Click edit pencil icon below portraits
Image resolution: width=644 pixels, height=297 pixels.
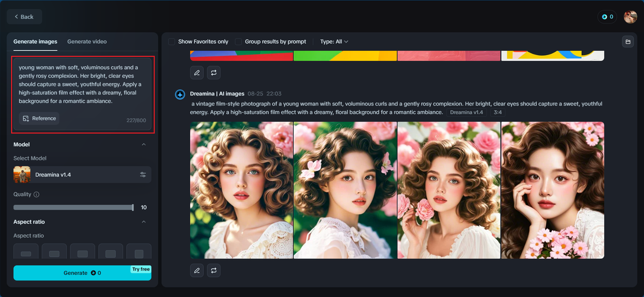pyautogui.click(x=197, y=270)
